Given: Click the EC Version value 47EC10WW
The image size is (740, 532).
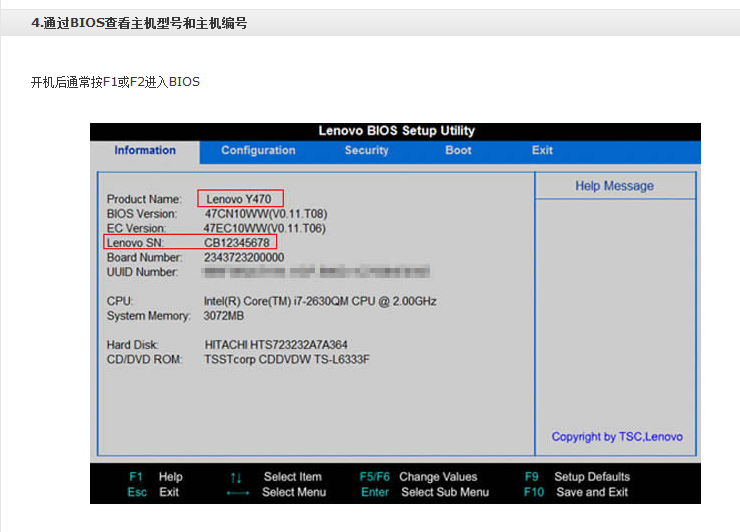Looking at the screenshot, I should pyautogui.click(x=265, y=228).
